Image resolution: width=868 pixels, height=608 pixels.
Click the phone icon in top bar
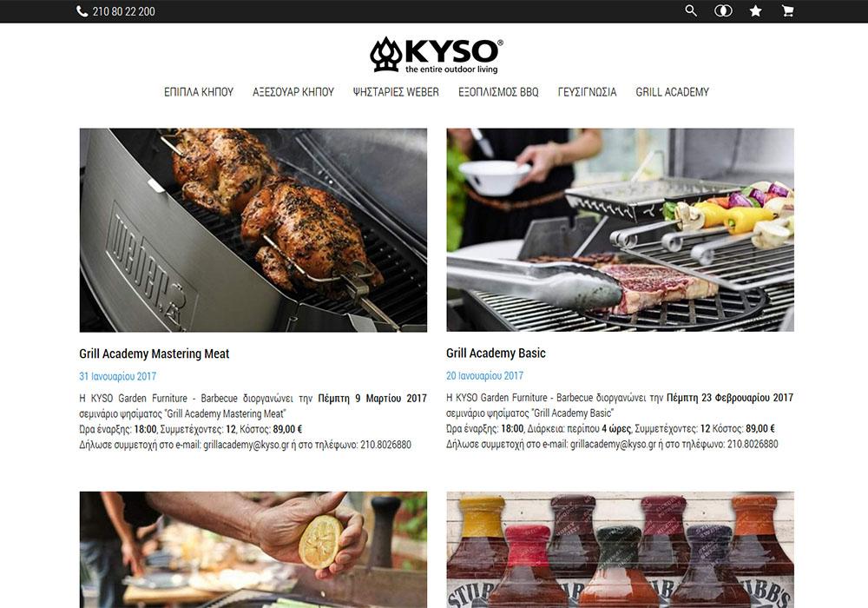82,11
